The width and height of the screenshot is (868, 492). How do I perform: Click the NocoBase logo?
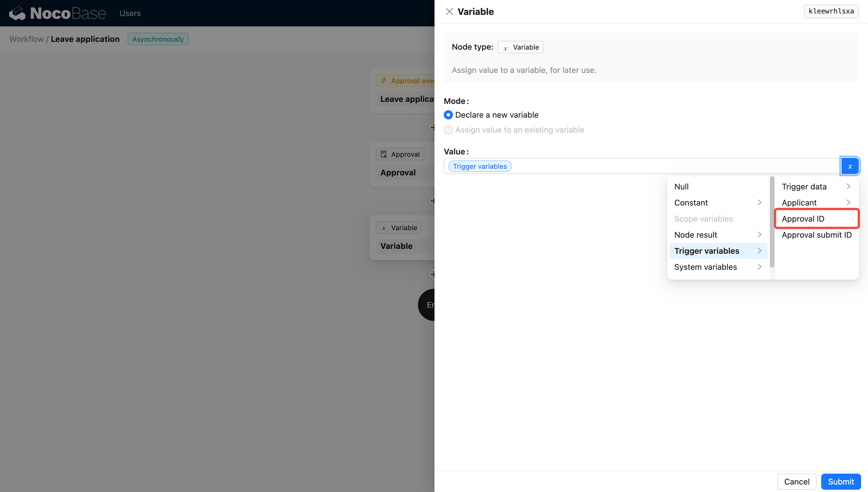(57, 13)
